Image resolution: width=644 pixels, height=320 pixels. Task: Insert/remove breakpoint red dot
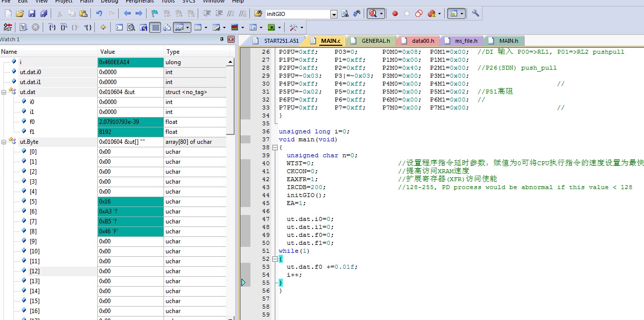pos(395,14)
